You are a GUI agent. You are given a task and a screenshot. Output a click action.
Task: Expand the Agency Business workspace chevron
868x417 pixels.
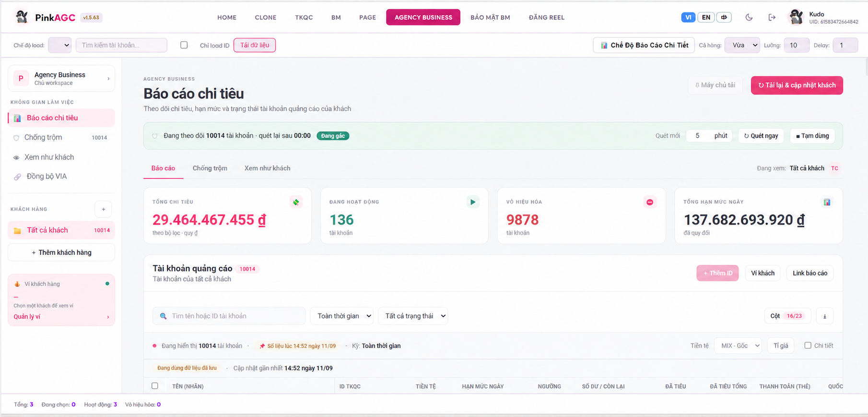tap(108, 79)
